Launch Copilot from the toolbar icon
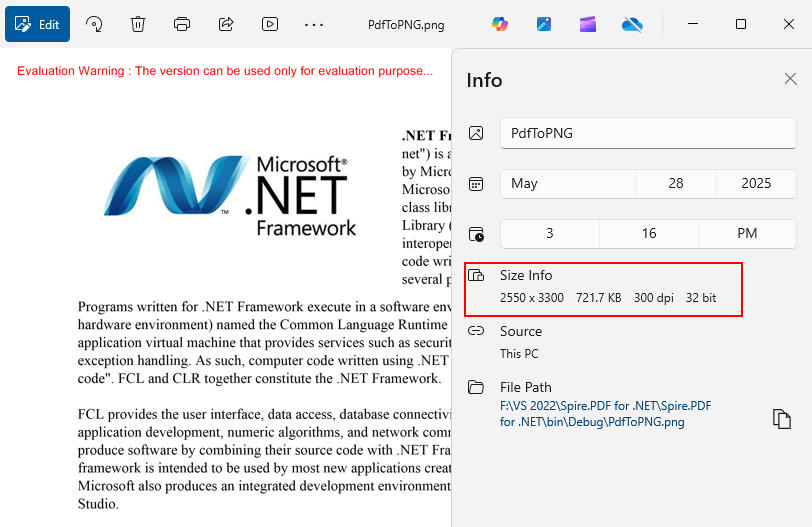 click(x=500, y=24)
